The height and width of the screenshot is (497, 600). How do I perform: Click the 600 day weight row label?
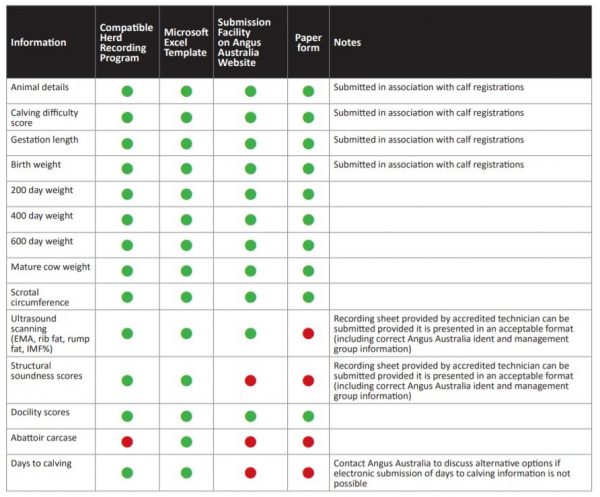click(42, 241)
